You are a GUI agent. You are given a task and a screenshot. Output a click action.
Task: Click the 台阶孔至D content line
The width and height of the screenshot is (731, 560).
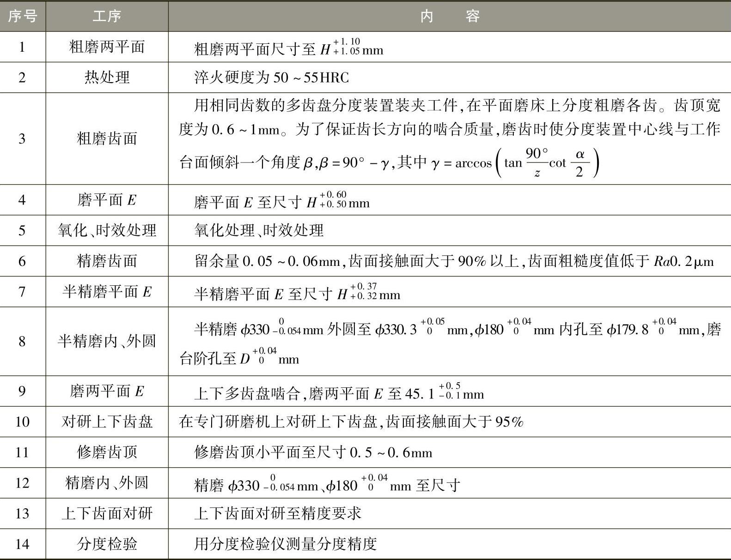click(239, 357)
